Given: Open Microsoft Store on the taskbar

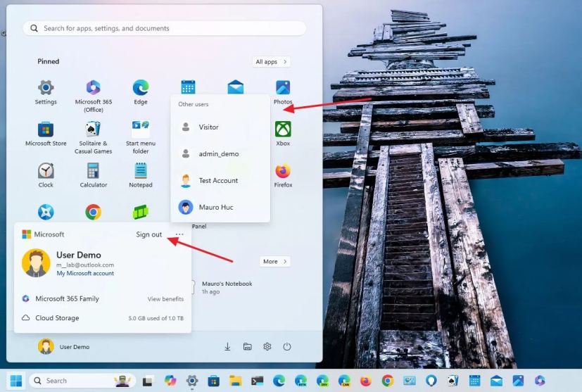Looking at the screenshot, I should [x=213, y=381].
